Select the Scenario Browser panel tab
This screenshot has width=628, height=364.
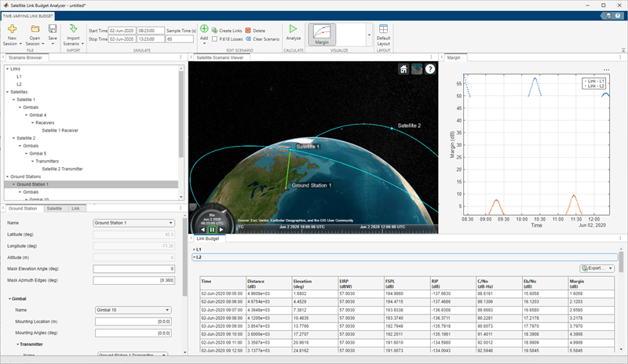point(25,58)
